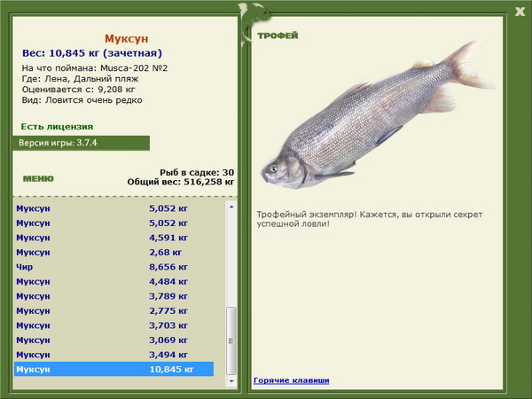Click the fish list scrollbar thumb
The width and height of the screenshot is (532, 399).
[231, 340]
